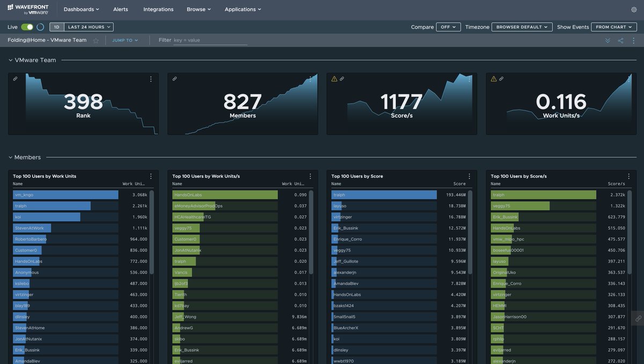The height and width of the screenshot is (364, 644).
Task: Open the Dashboards menu
Action: tap(80, 9)
